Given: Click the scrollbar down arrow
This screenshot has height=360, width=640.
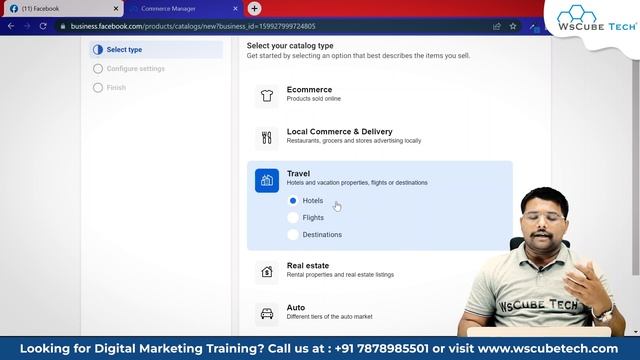Looking at the screenshot, I should [x=636, y=332].
